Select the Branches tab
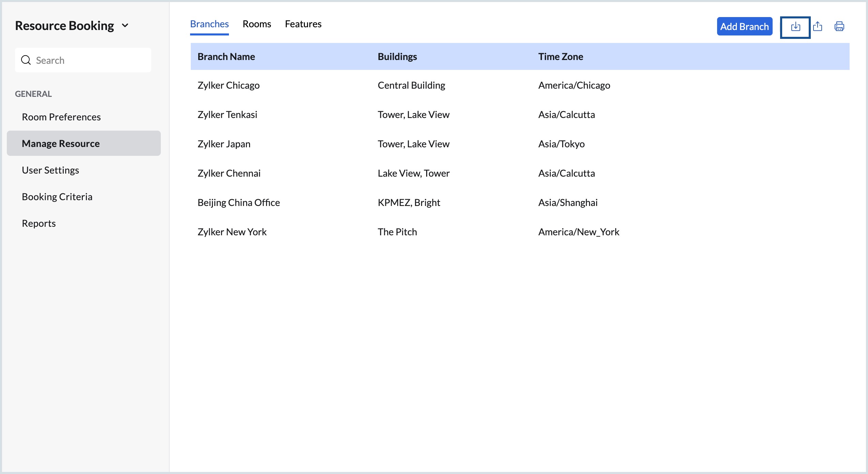Viewport: 868px width, 474px height. [x=209, y=24]
